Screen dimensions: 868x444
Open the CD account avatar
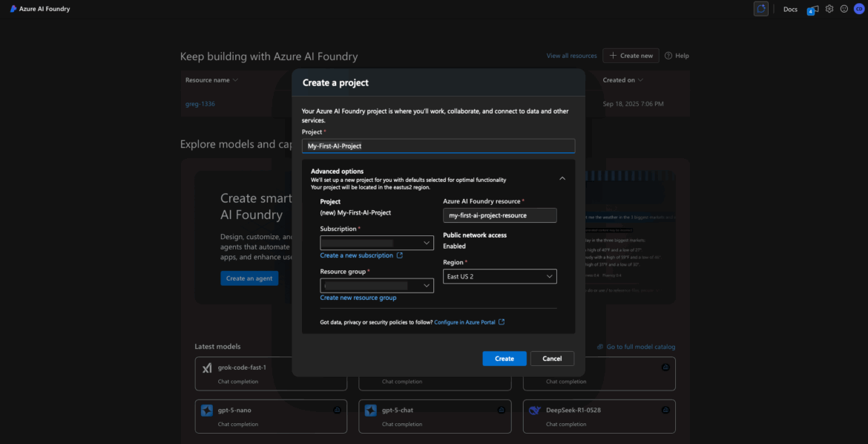point(858,9)
